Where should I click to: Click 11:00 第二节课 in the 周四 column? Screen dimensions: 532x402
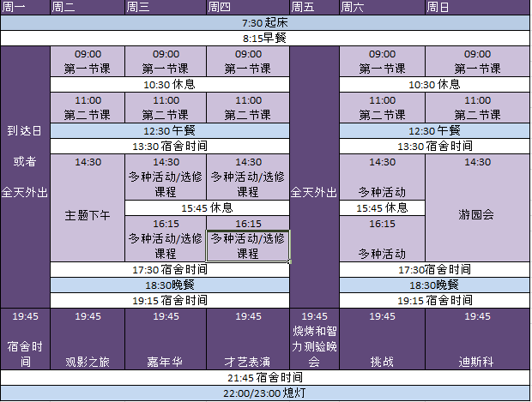248,107
